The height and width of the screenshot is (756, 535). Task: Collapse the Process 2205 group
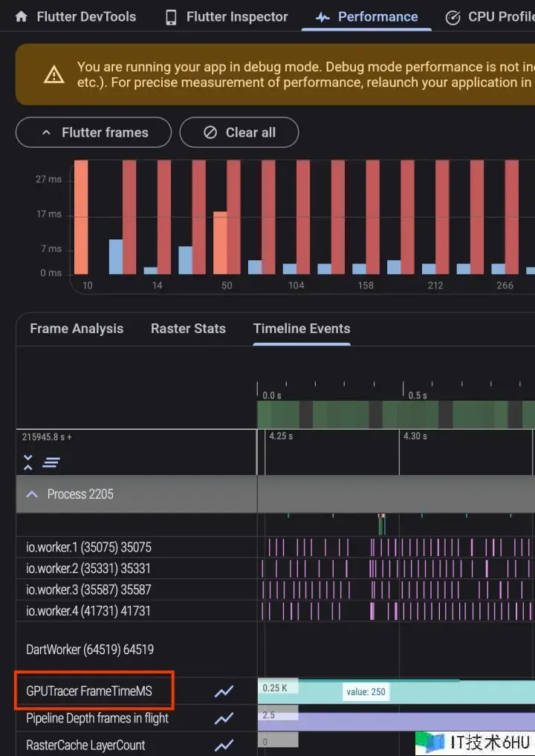(32, 494)
